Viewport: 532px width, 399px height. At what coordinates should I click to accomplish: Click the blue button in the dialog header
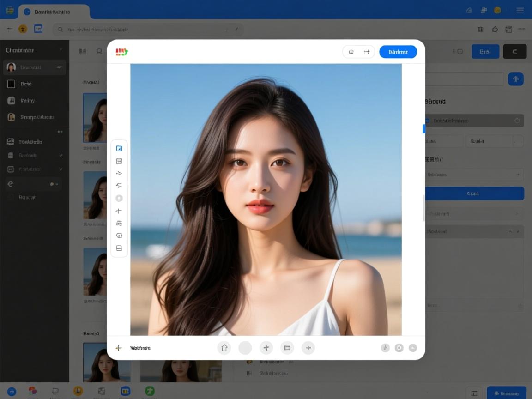(398, 52)
